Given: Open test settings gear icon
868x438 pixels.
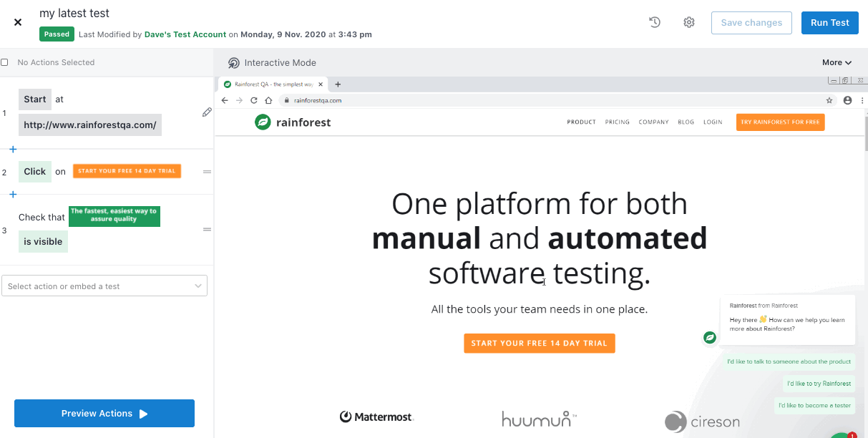Looking at the screenshot, I should 689,22.
